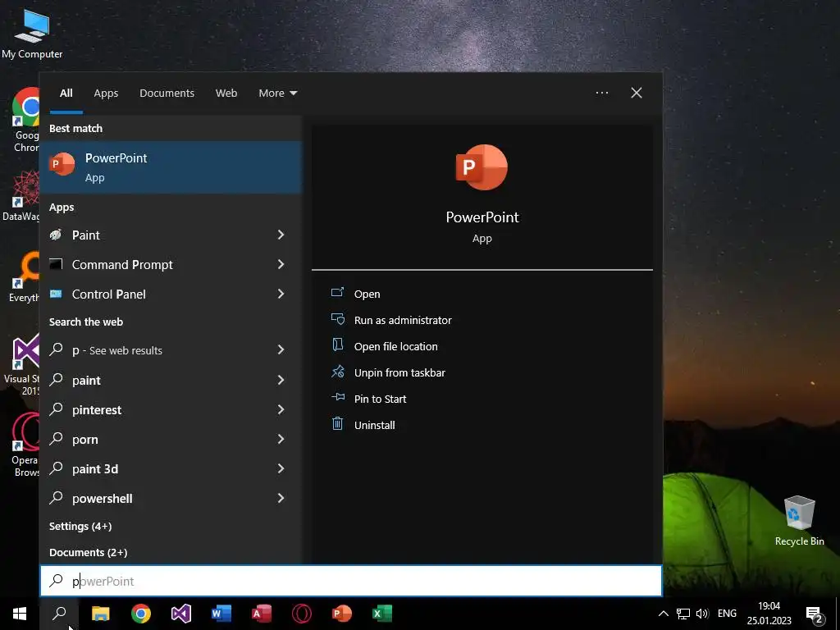Click the Unpin from taskbar icon
The image size is (840, 630).
[337, 372]
